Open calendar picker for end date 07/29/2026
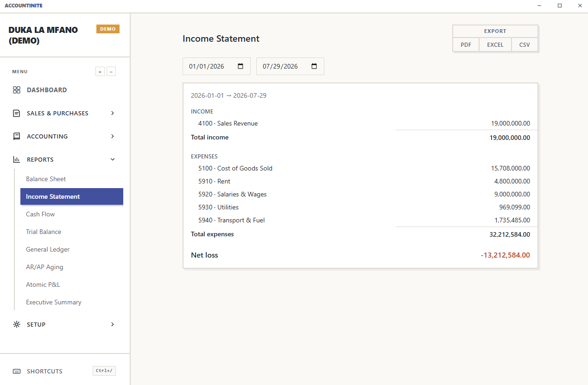This screenshot has width=588, height=385. (314, 66)
